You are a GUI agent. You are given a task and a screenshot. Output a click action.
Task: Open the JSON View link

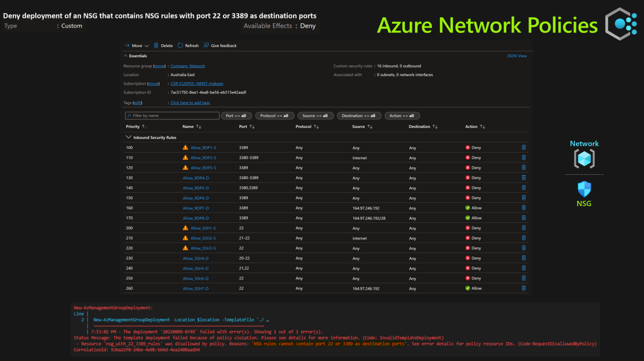click(x=517, y=56)
